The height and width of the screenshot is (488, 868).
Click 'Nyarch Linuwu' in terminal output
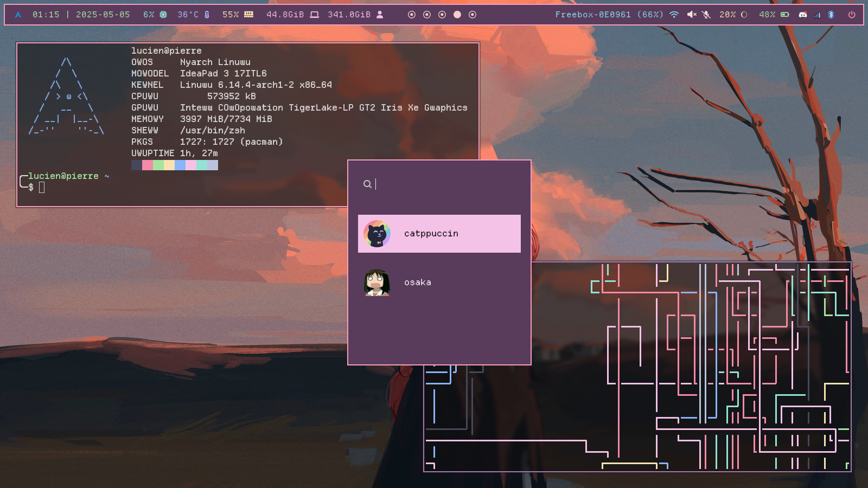(x=215, y=62)
